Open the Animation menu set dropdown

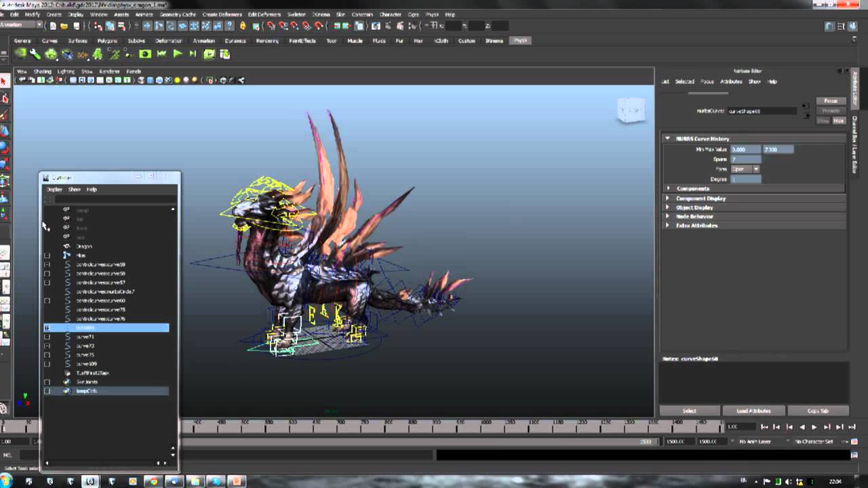[x=20, y=26]
